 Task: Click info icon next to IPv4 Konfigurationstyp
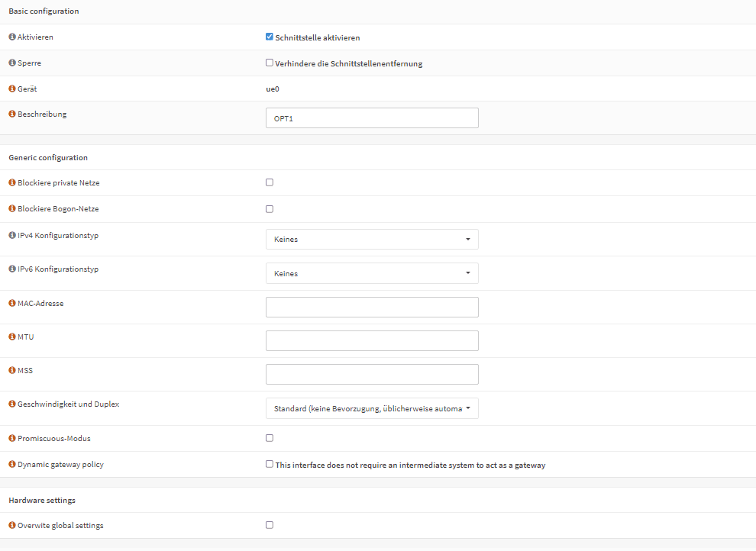click(12, 235)
